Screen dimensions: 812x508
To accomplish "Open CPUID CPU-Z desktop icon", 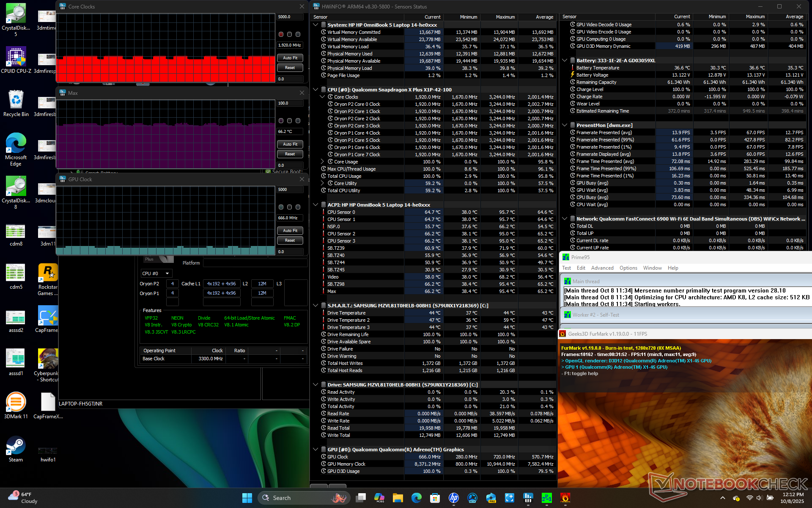I will [x=16, y=57].
